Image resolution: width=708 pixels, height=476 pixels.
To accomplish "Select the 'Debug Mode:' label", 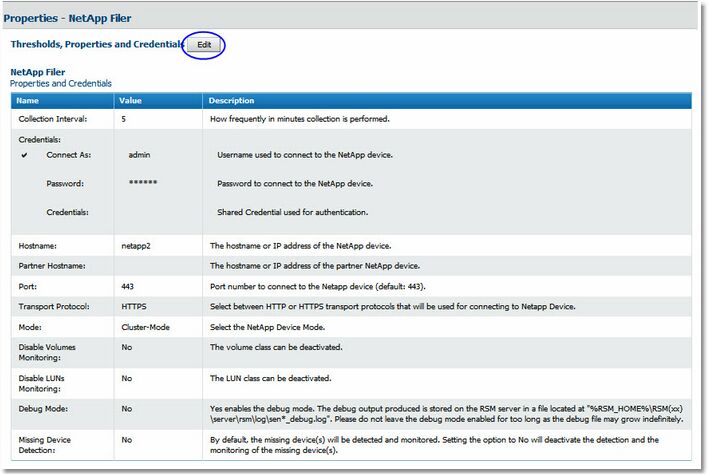I will click(x=43, y=409).
